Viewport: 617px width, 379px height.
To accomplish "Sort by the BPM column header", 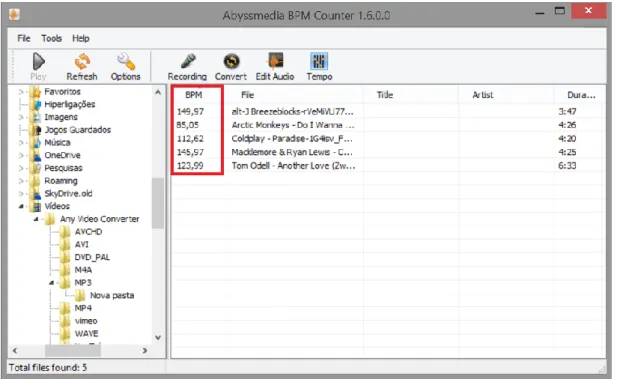I will (194, 95).
